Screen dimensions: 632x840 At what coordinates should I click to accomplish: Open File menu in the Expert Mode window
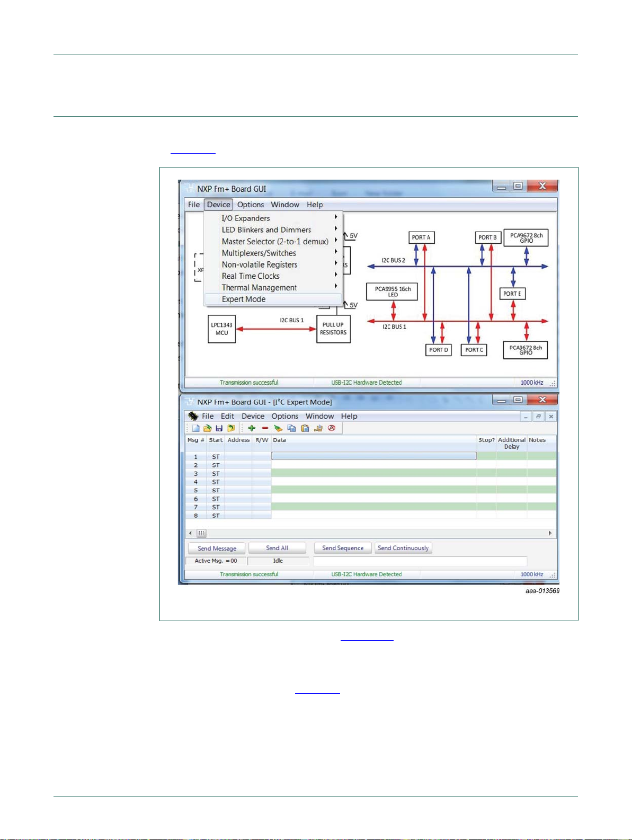point(208,417)
